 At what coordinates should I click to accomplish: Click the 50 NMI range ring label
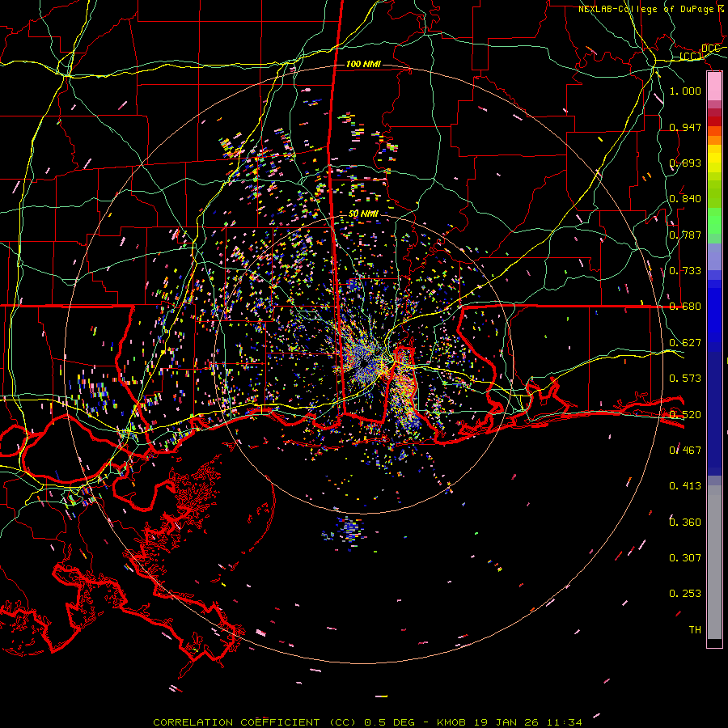(x=363, y=214)
